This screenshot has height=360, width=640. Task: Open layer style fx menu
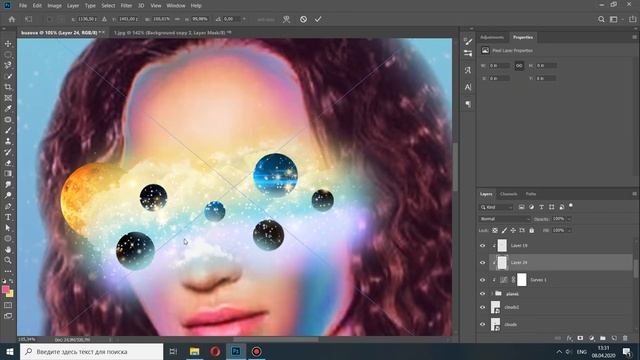coord(569,338)
